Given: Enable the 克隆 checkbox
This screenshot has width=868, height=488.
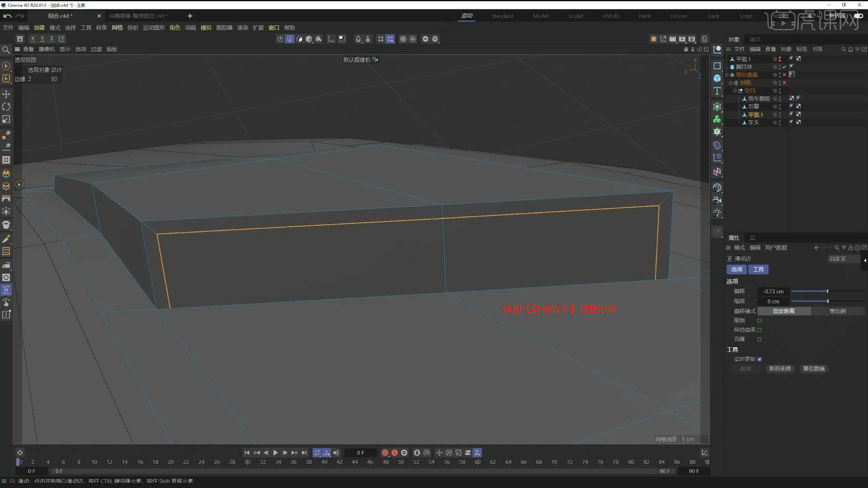Looking at the screenshot, I should click(759, 339).
